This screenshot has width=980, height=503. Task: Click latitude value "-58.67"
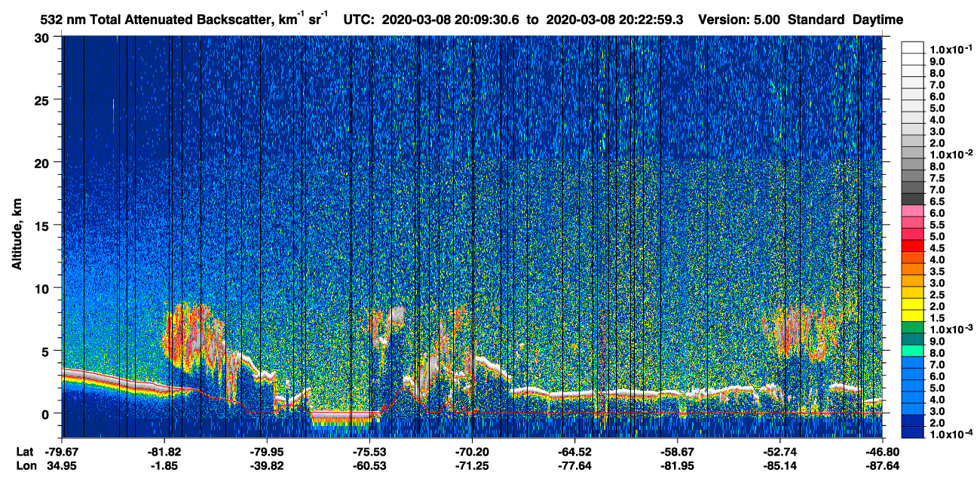(677, 451)
